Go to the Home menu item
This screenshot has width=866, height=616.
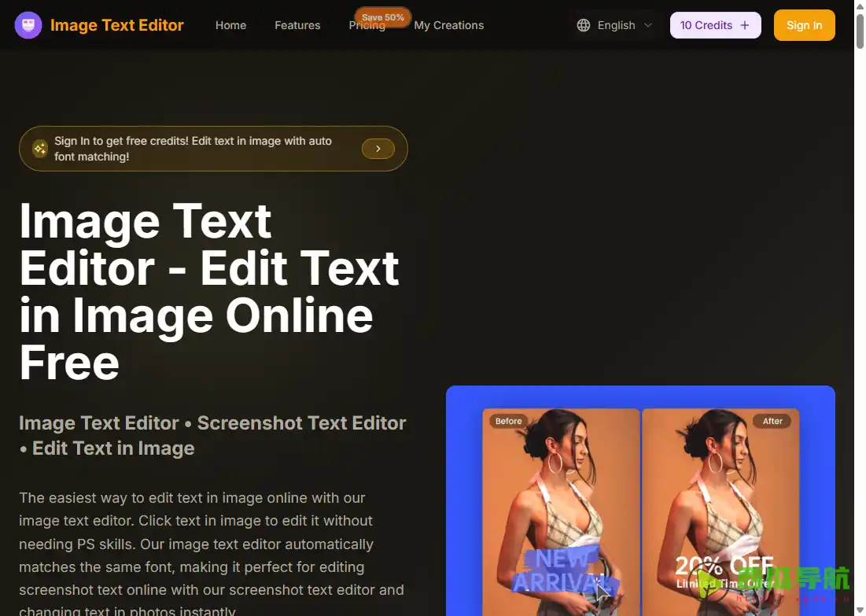(230, 25)
